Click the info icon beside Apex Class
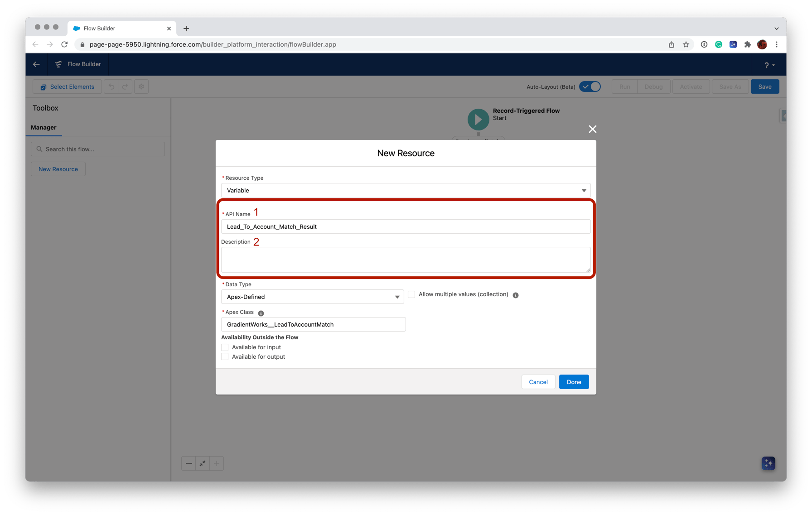The height and width of the screenshot is (515, 812). coord(261,313)
